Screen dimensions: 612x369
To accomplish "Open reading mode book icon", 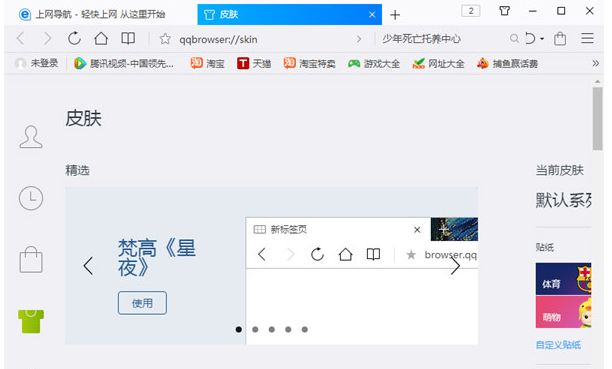I will point(128,38).
